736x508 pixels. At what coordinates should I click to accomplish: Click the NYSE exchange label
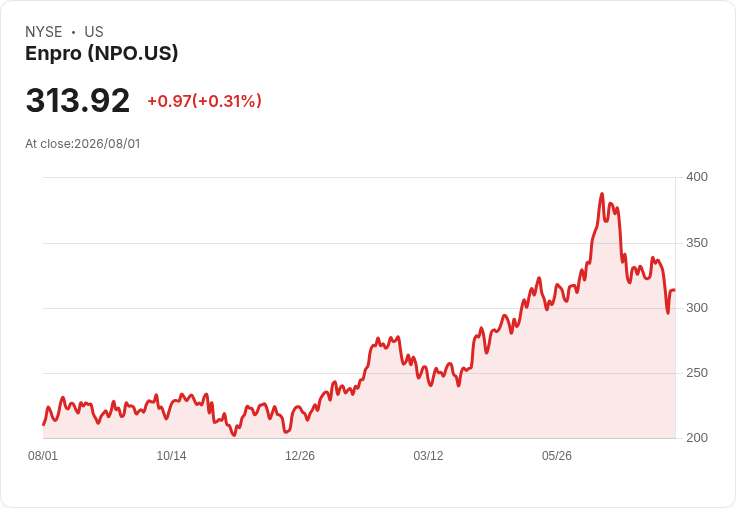tap(44, 32)
